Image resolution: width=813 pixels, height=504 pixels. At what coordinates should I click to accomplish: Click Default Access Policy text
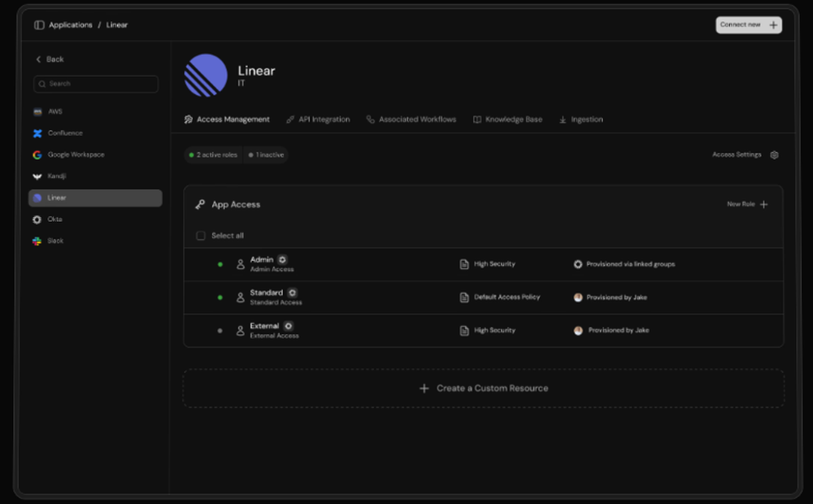point(507,297)
